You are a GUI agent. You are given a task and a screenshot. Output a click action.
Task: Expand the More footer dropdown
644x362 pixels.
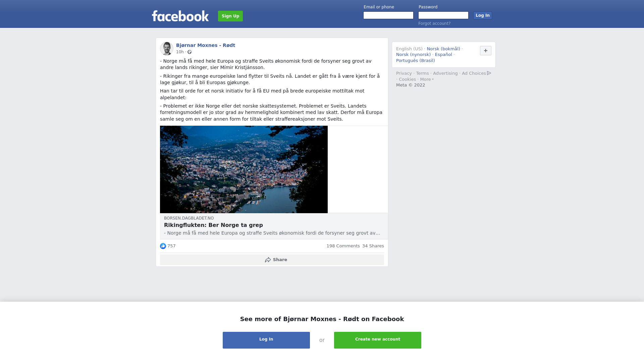[x=427, y=79]
